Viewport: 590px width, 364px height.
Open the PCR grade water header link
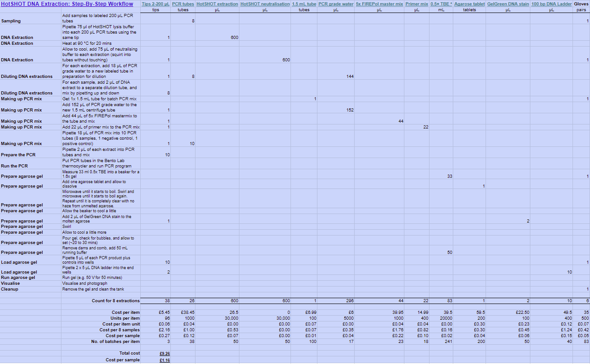click(336, 4)
